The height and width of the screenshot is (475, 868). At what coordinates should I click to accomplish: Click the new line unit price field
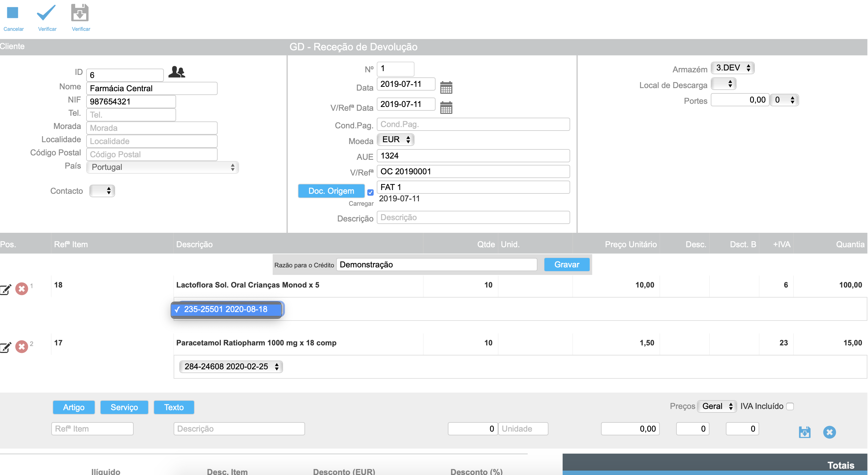tap(631, 429)
